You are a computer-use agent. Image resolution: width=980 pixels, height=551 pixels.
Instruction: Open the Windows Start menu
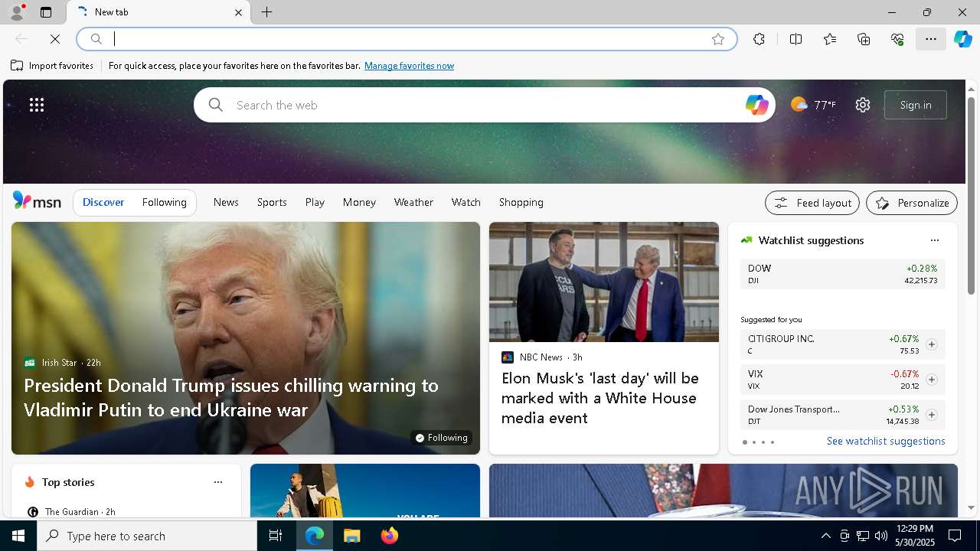pyautogui.click(x=18, y=536)
